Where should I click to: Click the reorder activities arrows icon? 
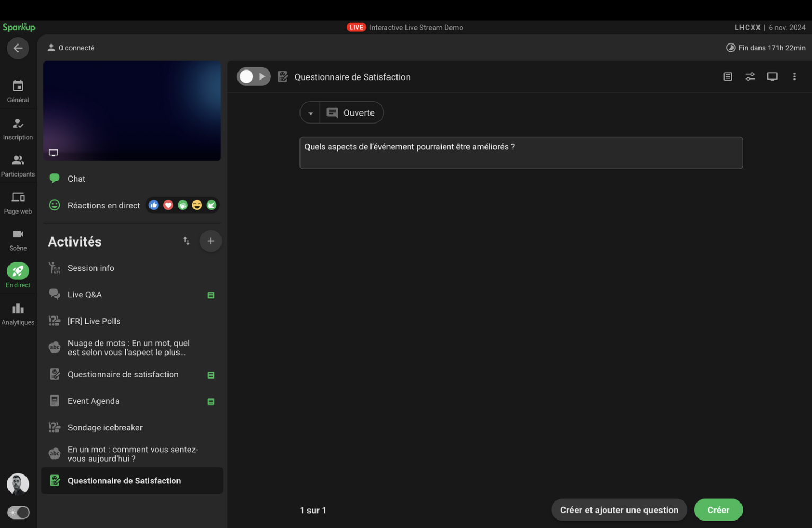point(186,241)
